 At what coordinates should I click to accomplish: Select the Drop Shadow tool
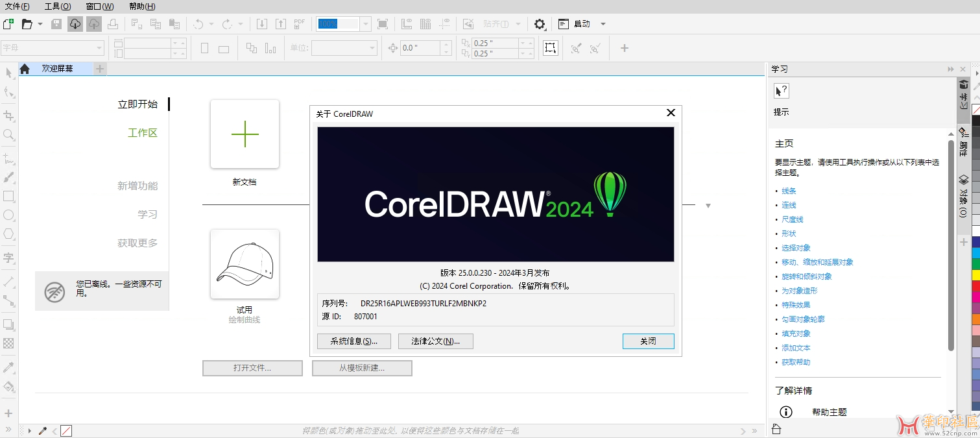point(9,324)
